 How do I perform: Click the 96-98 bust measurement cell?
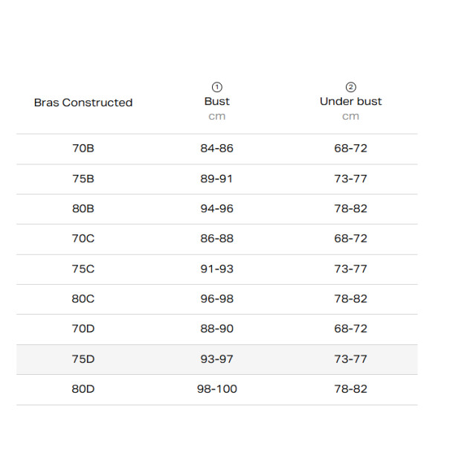point(216,299)
